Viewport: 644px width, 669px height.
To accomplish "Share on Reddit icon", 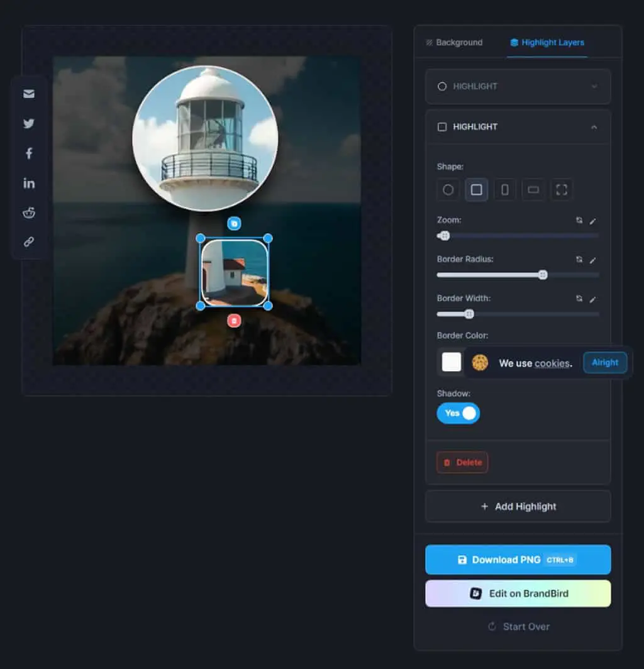I will point(29,213).
